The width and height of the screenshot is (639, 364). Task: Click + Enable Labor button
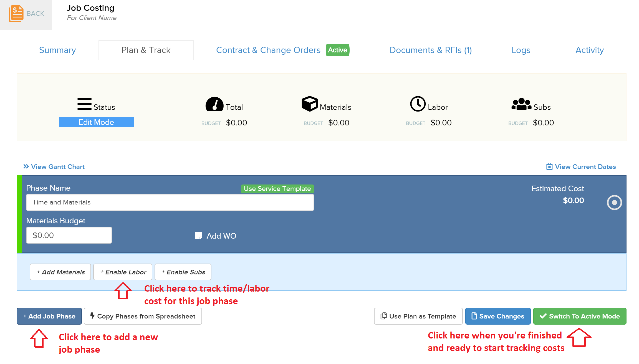click(123, 272)
